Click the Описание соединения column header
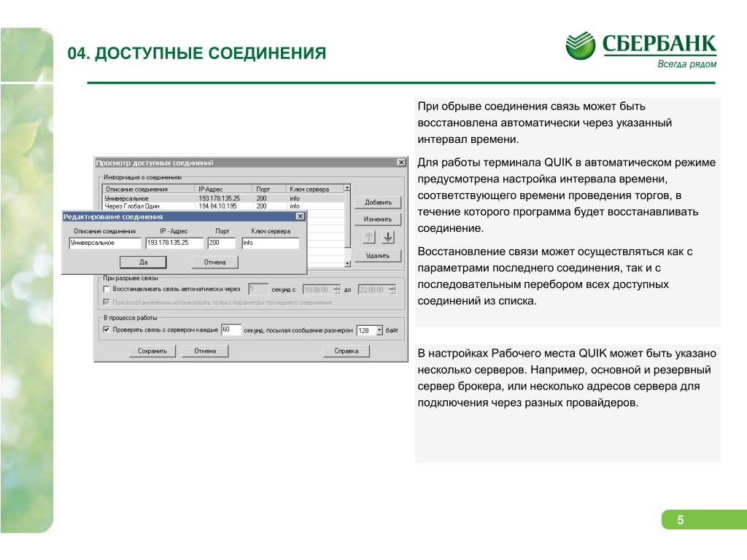Image resolution: width=747 pixels, height=560 pixels. tap(148, 189)
